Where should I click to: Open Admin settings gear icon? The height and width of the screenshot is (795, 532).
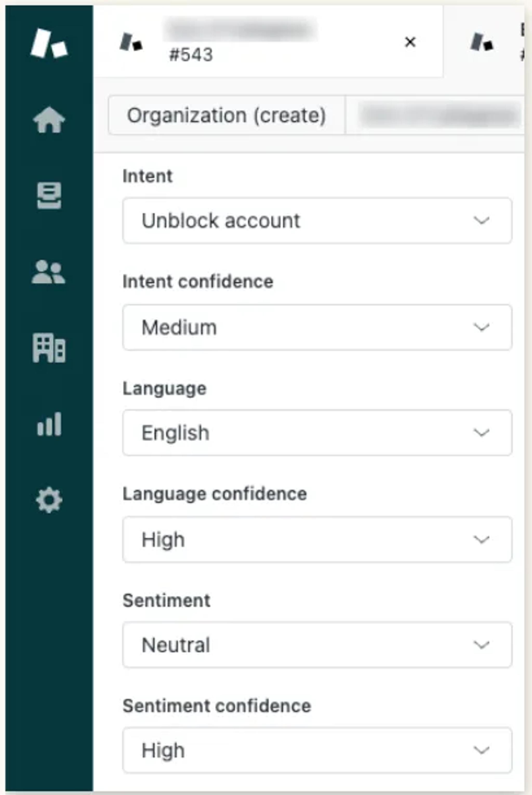point(49,500)
